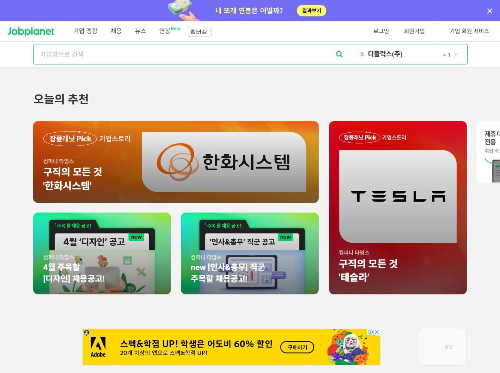Screen dimensions: 500x373
Task: Open the 연봉 Beta menu
Action: click(169, 31)
